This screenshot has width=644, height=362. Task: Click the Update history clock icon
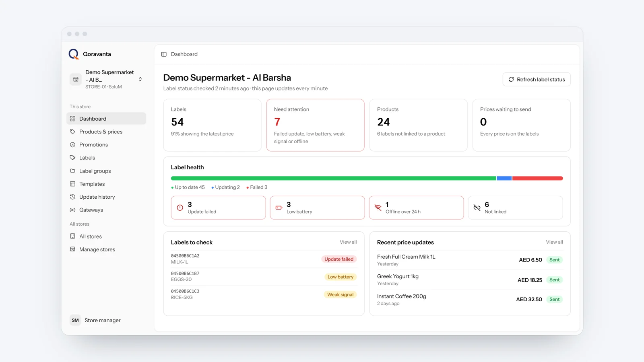[72, 197]
